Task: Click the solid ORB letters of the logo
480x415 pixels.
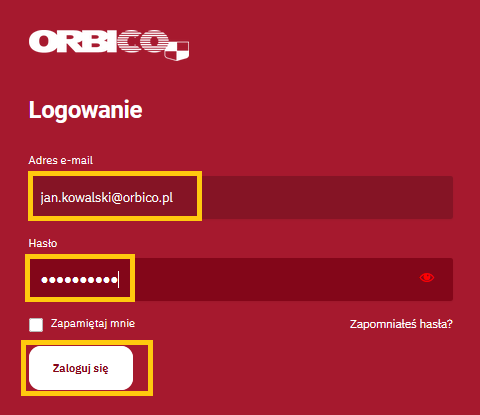Action: pos(73,42)
